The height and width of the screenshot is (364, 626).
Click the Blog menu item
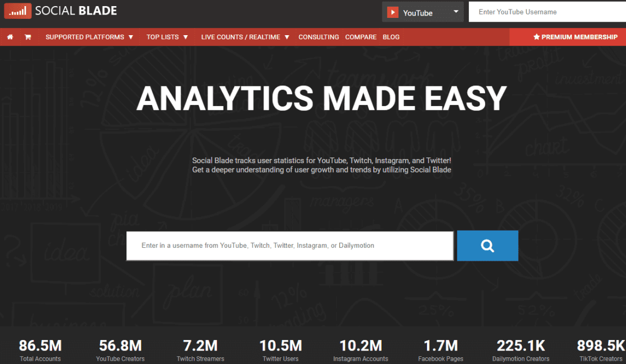[391, 37]
